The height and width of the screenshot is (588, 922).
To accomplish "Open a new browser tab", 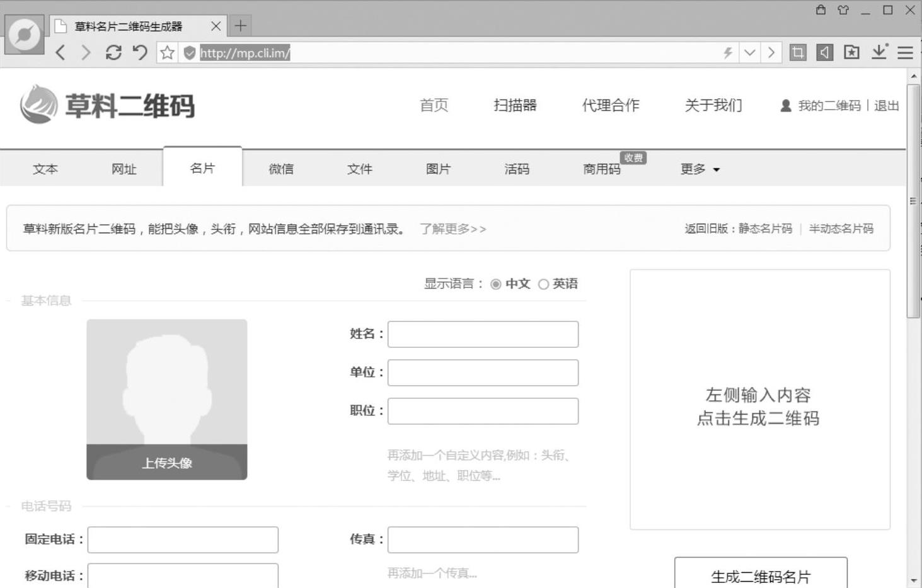I will [240, 26].
